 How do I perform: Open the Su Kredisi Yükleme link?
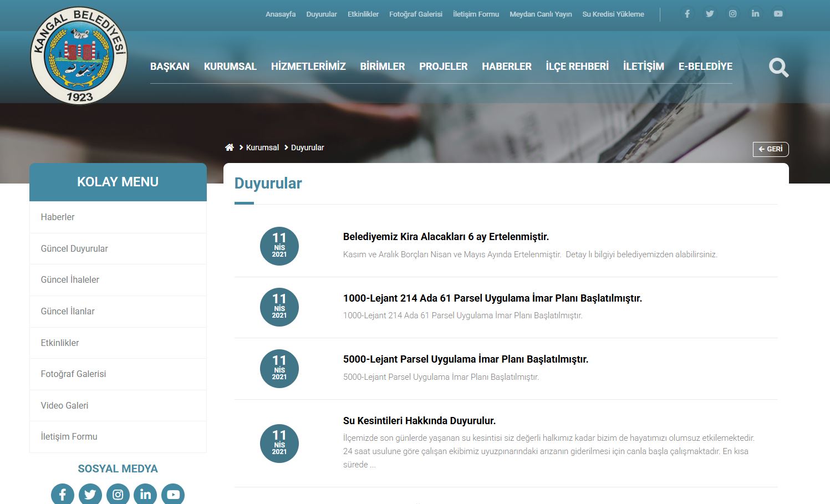(613, 14)
